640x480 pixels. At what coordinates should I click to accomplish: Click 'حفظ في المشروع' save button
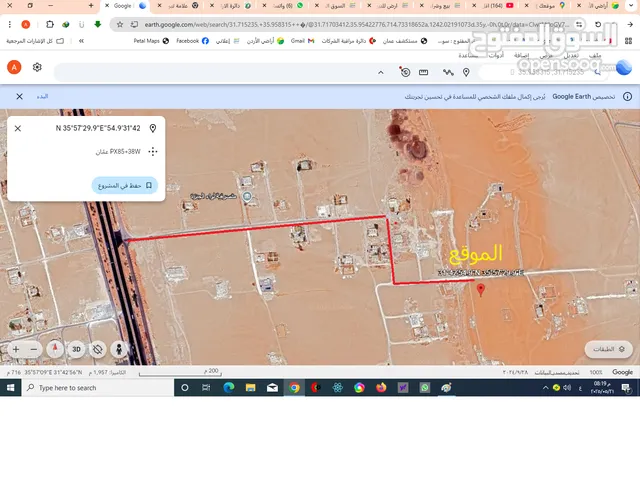[124, 185]
